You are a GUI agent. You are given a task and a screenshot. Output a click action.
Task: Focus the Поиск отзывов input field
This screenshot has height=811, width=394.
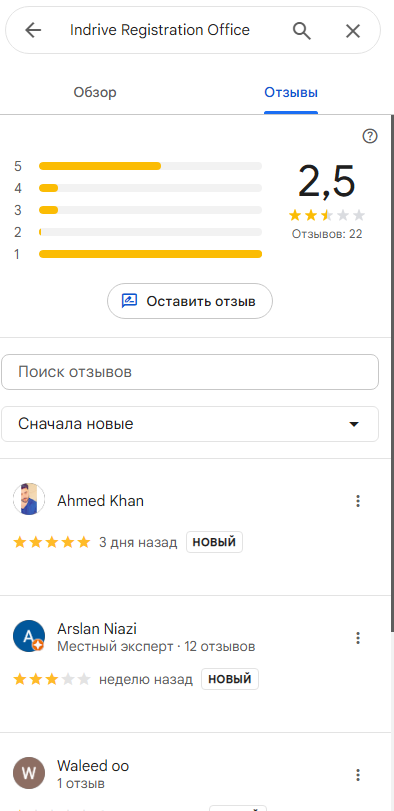pos(190,372)
